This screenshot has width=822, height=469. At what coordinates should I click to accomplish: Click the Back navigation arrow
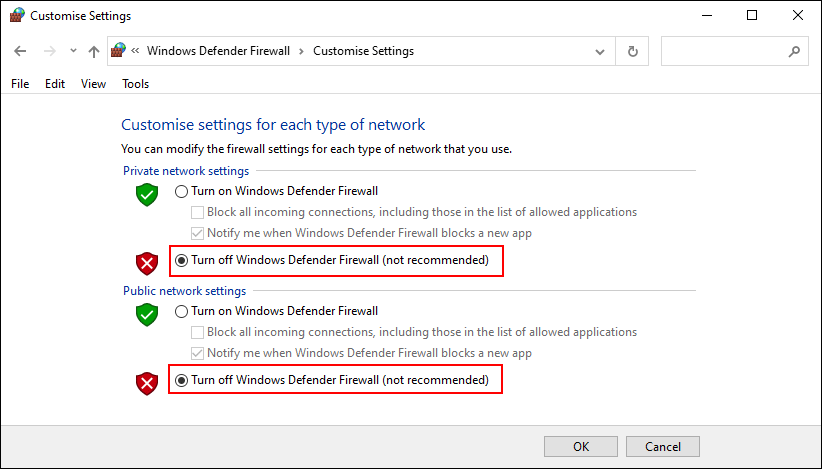click(20, 51)
